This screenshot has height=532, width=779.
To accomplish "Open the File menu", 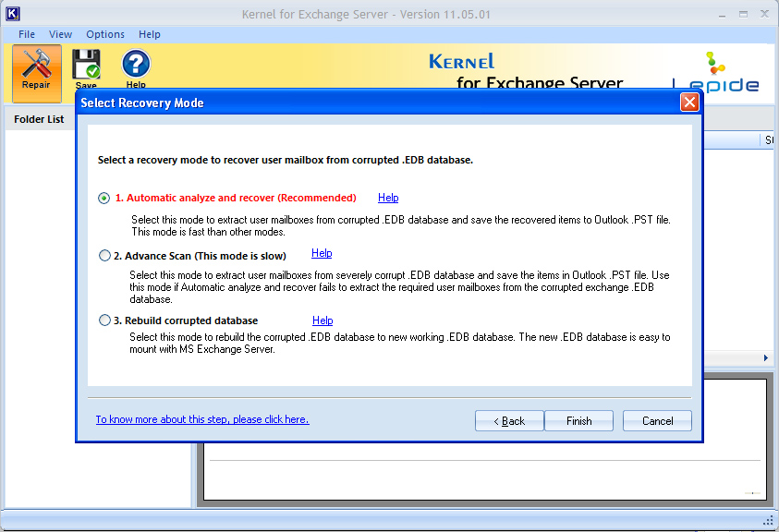I will [27, 34].
